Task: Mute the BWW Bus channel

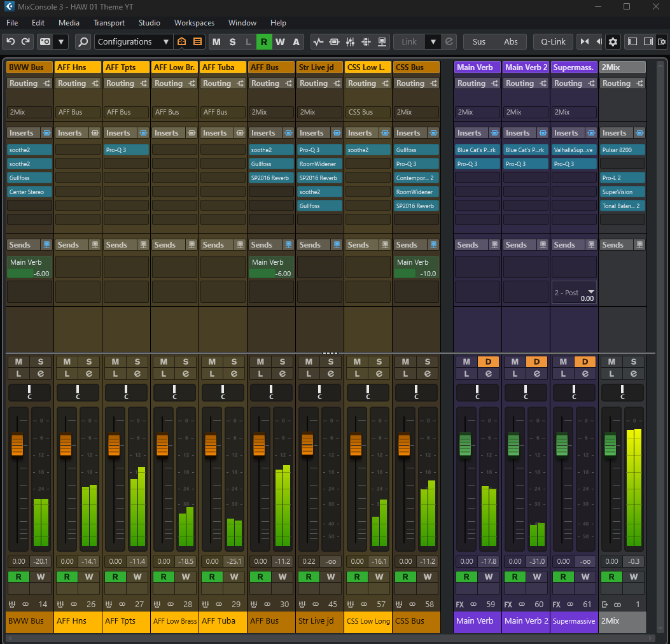Action: pos(18,361)
